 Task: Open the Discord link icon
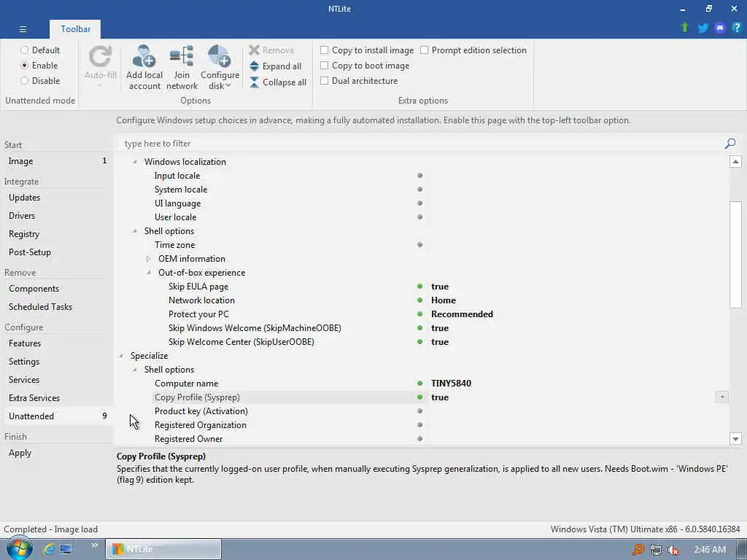pyautogui.click(x=719, y=28)
